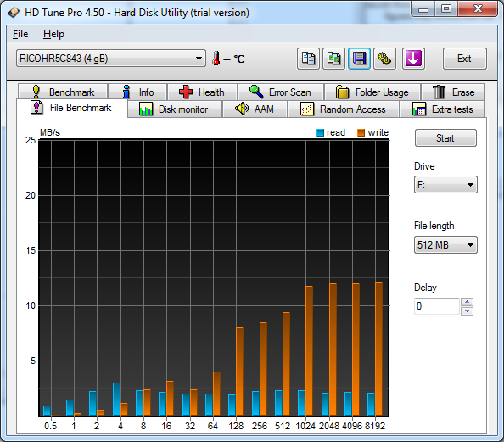Switch to the Error Scan tab

pos(281,92)
